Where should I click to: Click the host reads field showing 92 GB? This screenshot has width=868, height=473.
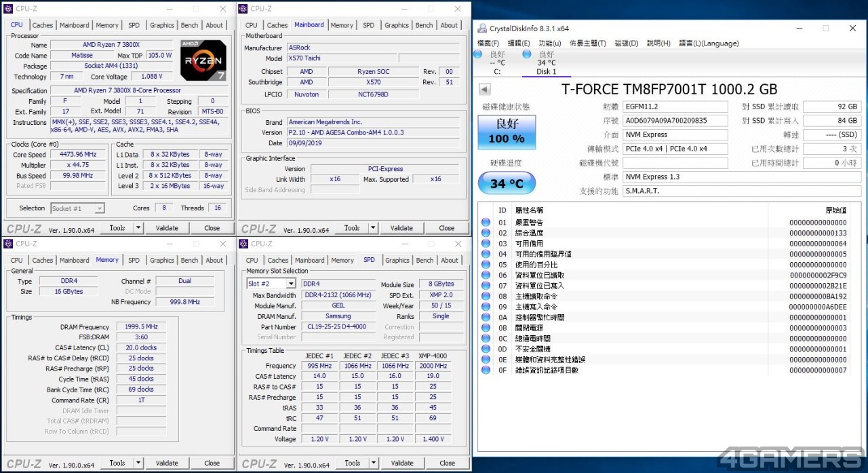(x=832, y=107)
